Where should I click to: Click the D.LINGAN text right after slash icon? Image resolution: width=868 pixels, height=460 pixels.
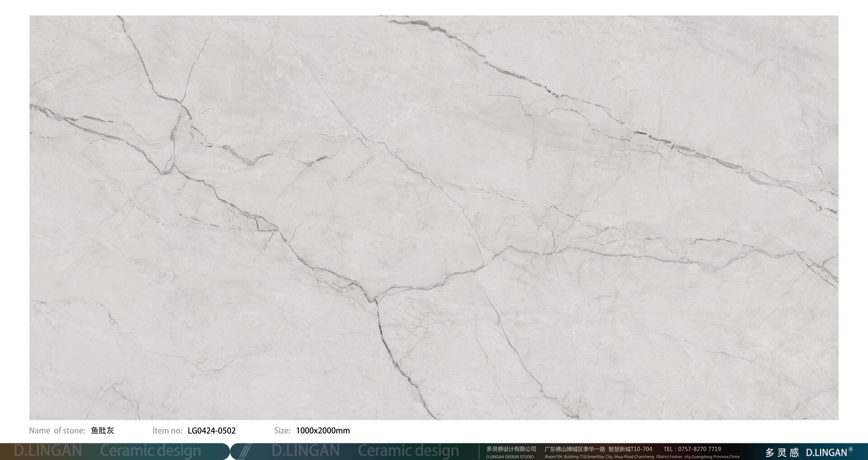click(x=306, y=451)
